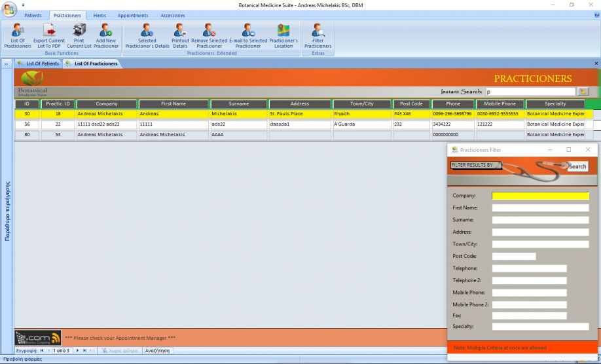This screenshot has width=601, height=364.
Task: Switch to List Of Patients document tab
Action: pyautogui.click(x=39, y=64)
